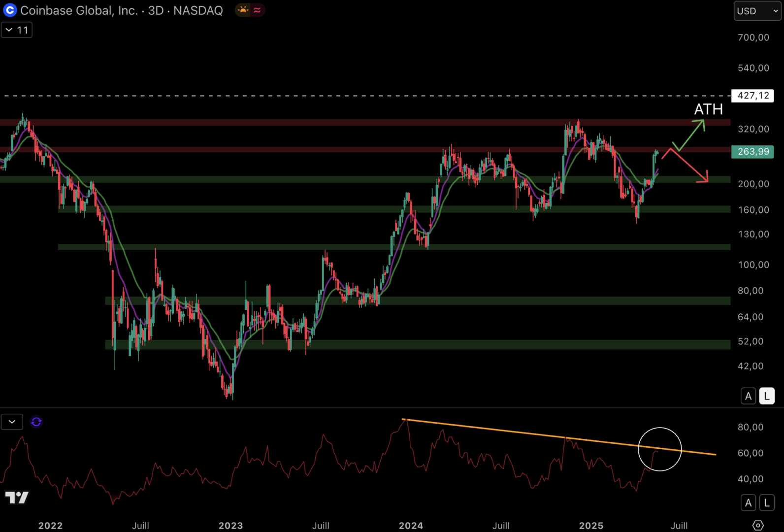Viewport: 784px width, 532px height.
Task: Click the market status sun icon
Action: click(243, 10)
